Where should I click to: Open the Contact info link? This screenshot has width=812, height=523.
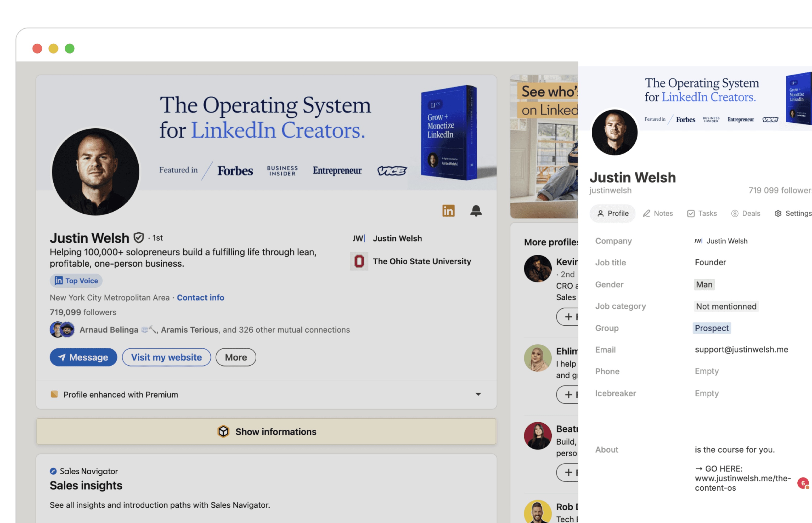point(200,298)
